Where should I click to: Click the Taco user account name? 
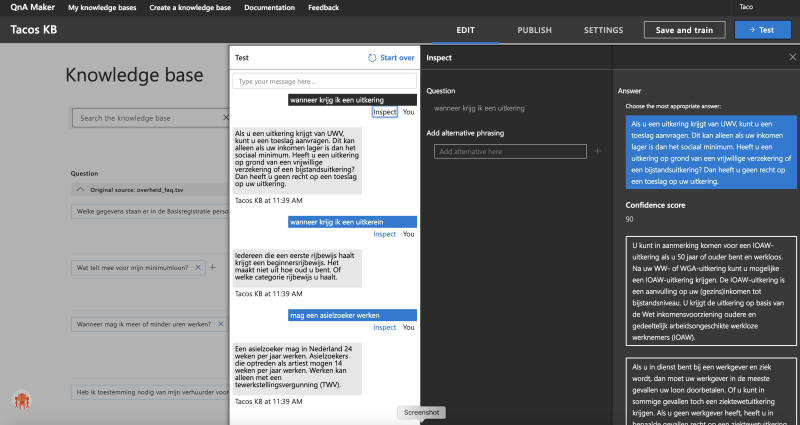(746, 7)
